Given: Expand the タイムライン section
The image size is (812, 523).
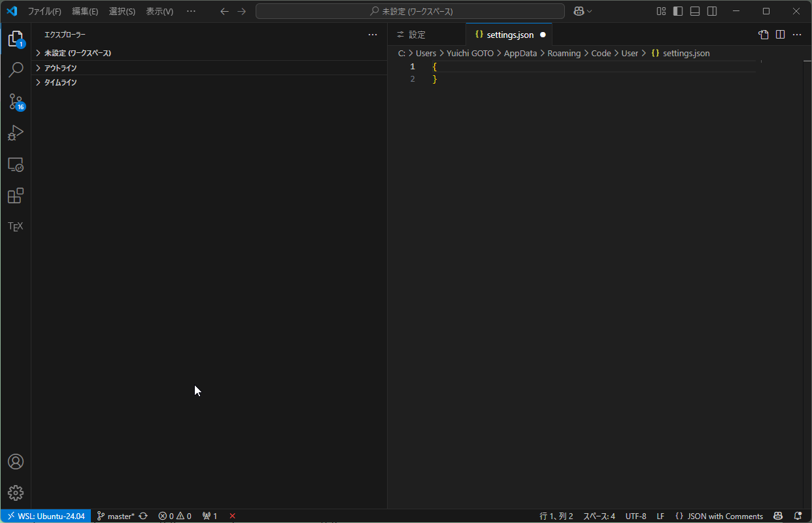Looking at the screenshot, I should (x=209, y=82).
